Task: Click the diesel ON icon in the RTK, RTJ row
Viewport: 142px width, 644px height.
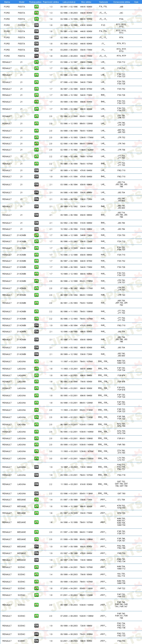Action: pos(36,43)
